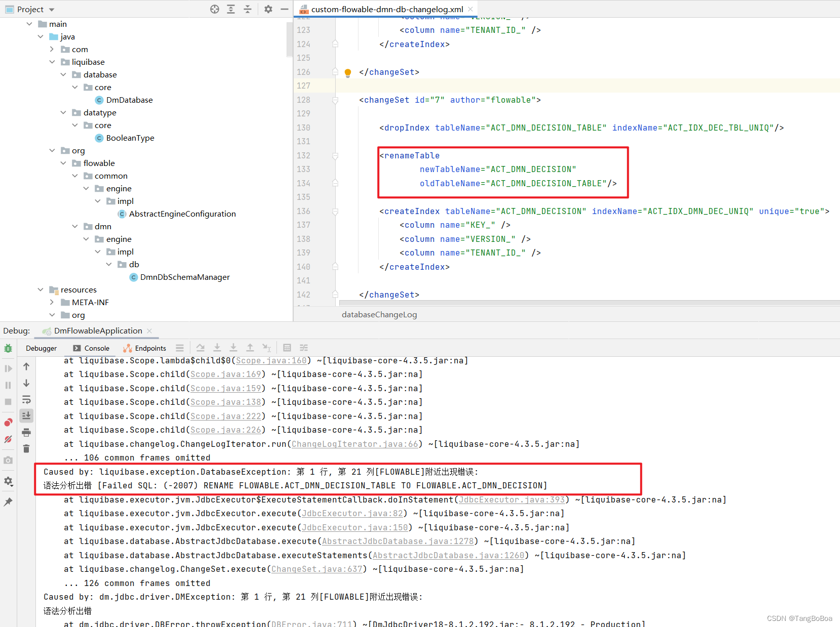
Task: Click the Run to Cursor icon
Action: [x=266, y=348]
